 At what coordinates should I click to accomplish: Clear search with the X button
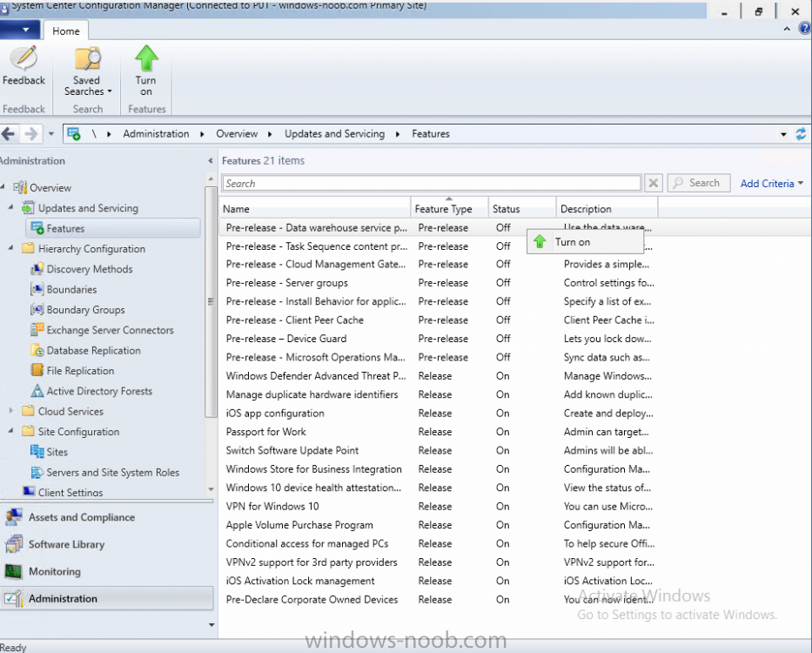(654, 183)
